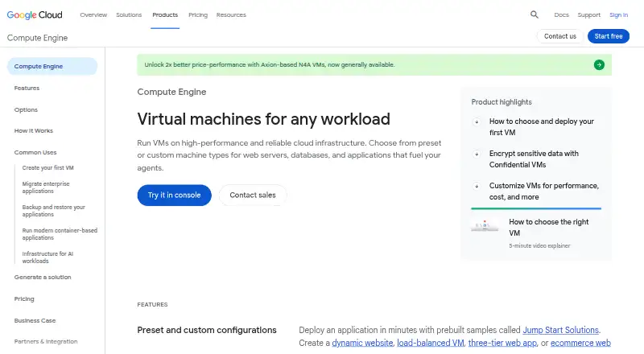Expand arrow beside "Encrypt sensitive data"

[x=477, y=154]
